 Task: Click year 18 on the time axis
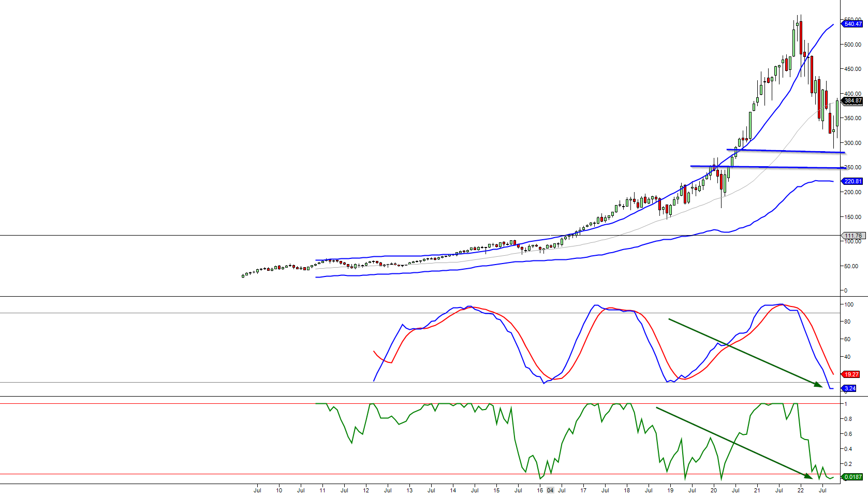(x=627, y=490)
